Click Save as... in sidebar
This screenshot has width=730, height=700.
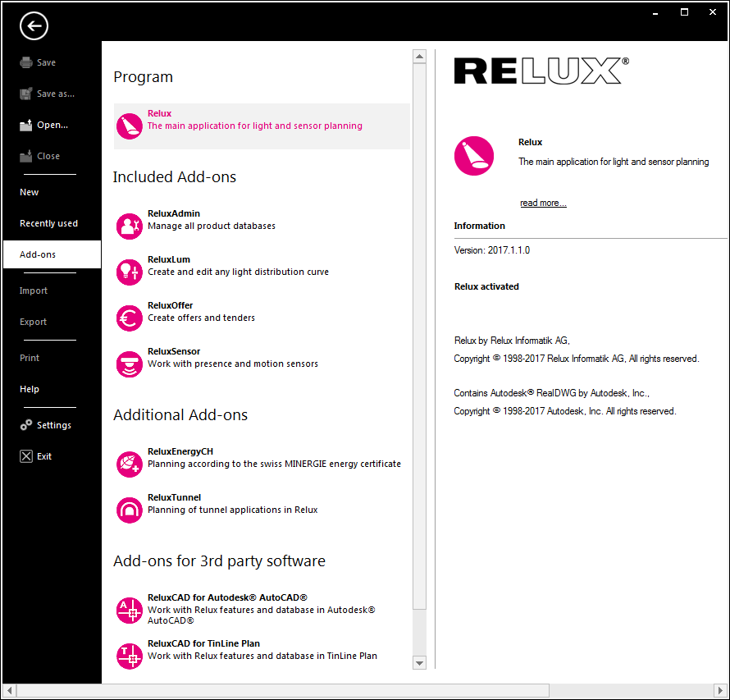point(56,94)
